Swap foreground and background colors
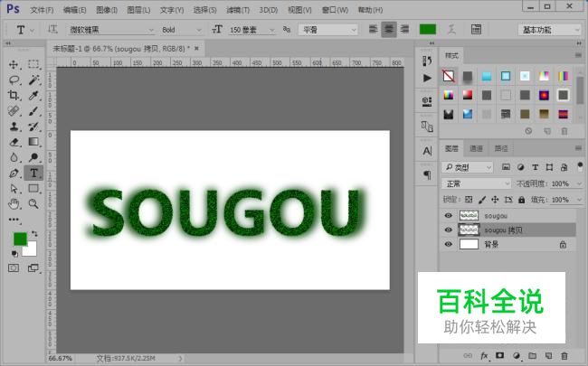588x366 pixels. coord(34,234)
